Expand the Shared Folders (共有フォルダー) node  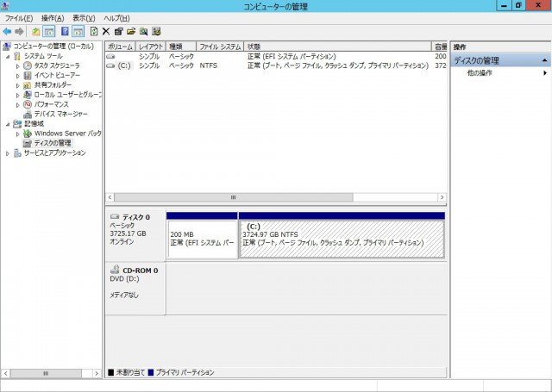point(17,85)
